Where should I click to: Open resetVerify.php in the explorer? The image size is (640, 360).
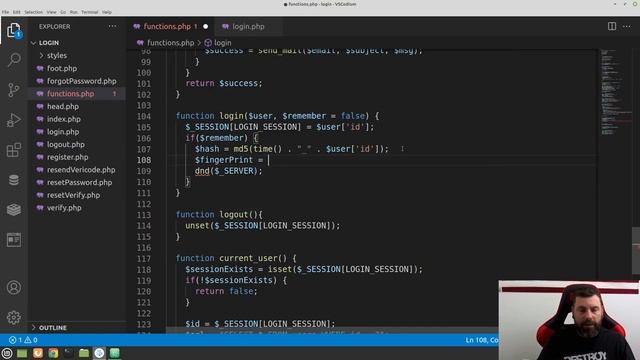[73, 195]
